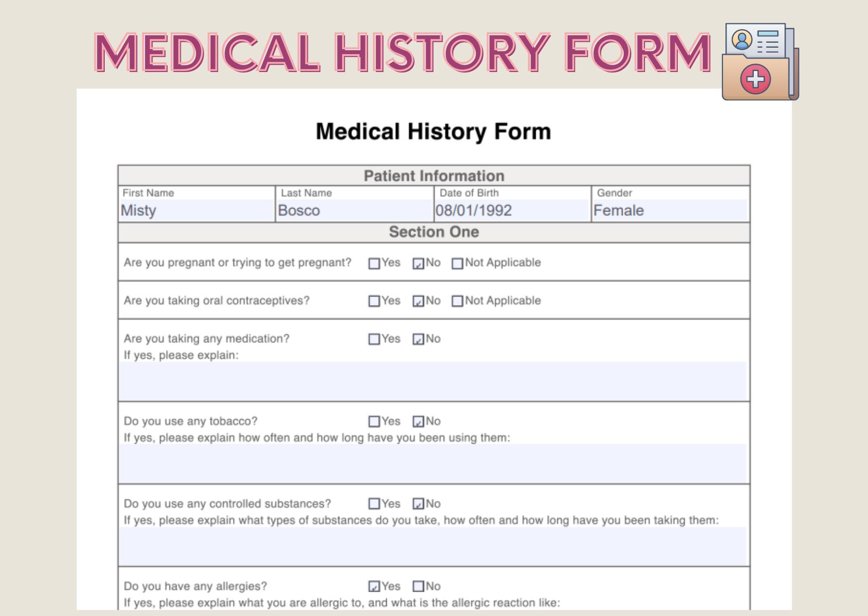
Task: Click the tobacco explanation text area
Action: (433, 463)
